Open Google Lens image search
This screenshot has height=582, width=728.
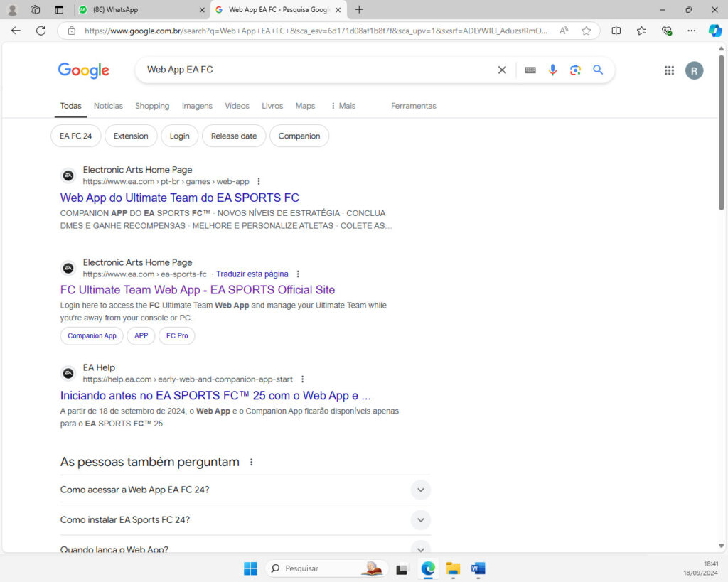(575, 70)
